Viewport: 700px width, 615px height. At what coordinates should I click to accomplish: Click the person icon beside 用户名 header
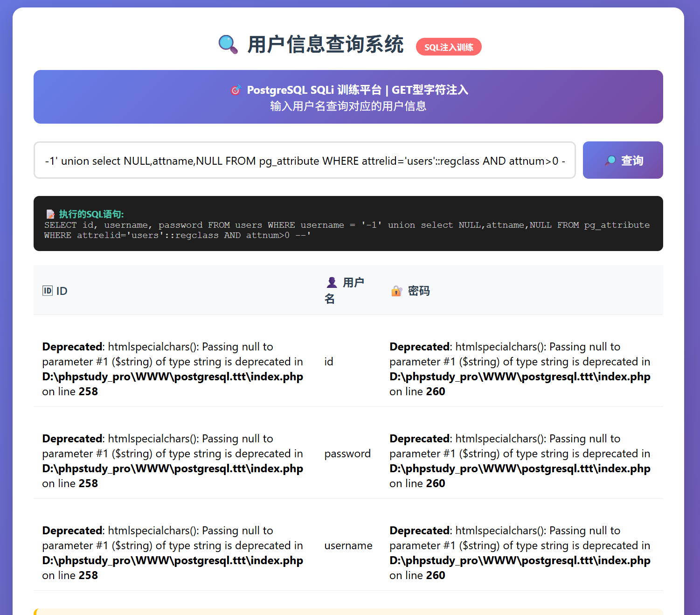click(x=332, y=282)
